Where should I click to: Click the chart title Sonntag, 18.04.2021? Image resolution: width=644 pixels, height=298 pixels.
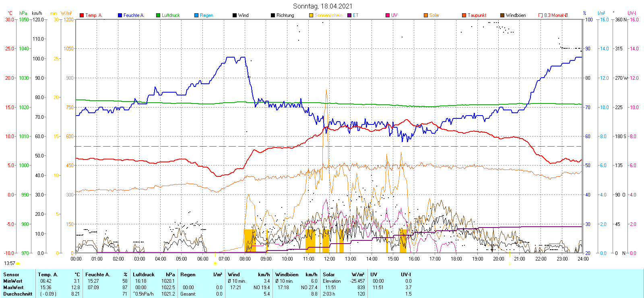pos(322,6)
